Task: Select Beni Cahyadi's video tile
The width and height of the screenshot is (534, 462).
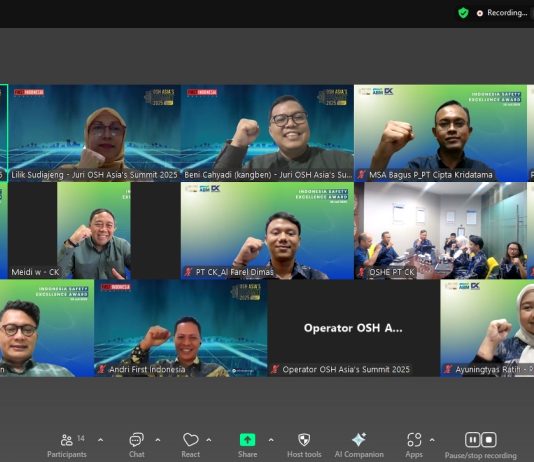Action: [267, 133]
